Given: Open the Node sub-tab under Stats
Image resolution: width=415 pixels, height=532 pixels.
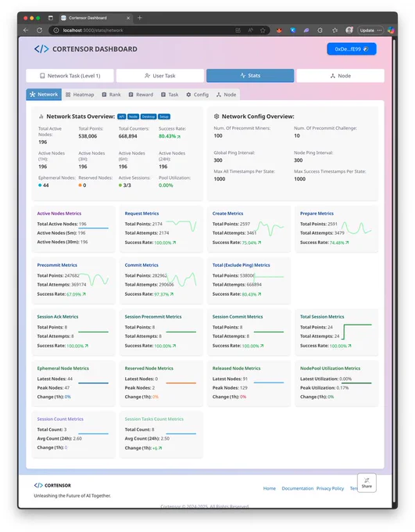Looking at the screenshot, I should point(226,95).
